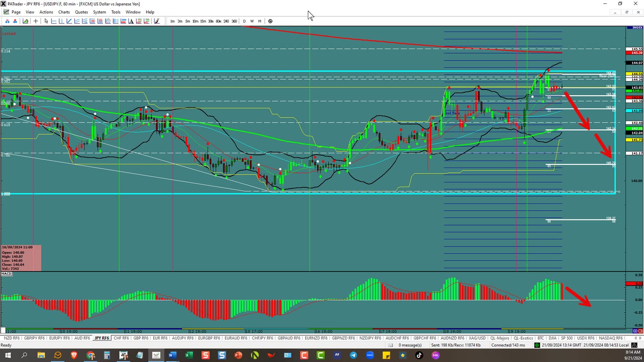
Task: Switch to the Weekly (W) timeframe
Action: [x=252, y=21]
